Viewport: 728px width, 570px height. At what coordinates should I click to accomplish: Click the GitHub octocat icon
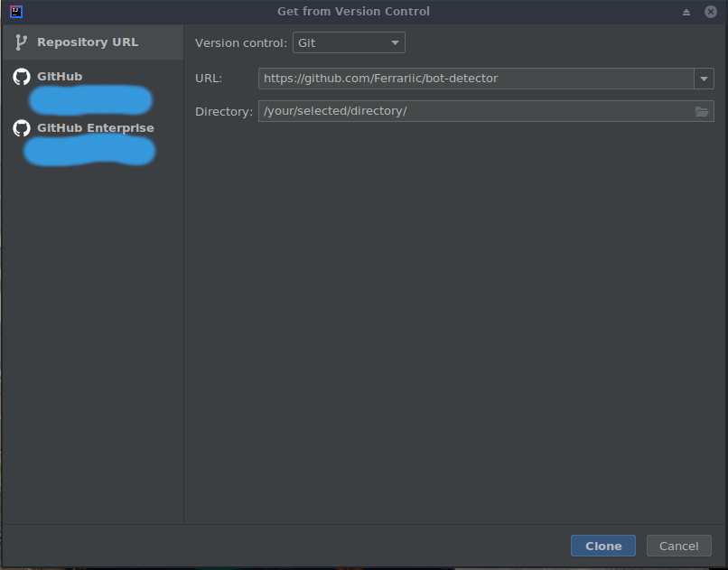tap(22, 77)
